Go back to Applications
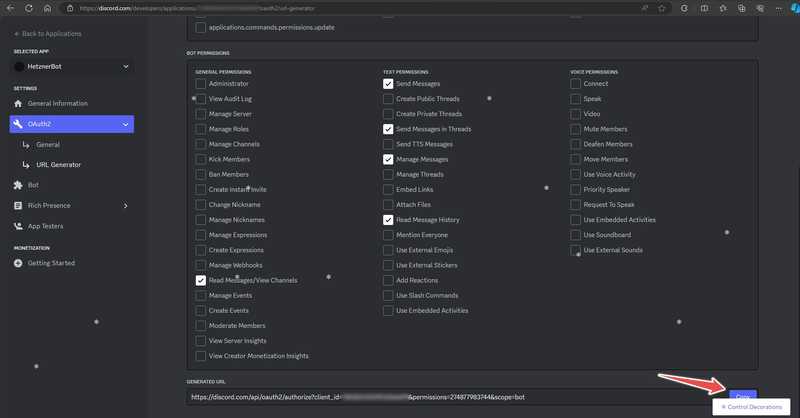The height and width of the screenshot is (418, 800). pos(48,33)
